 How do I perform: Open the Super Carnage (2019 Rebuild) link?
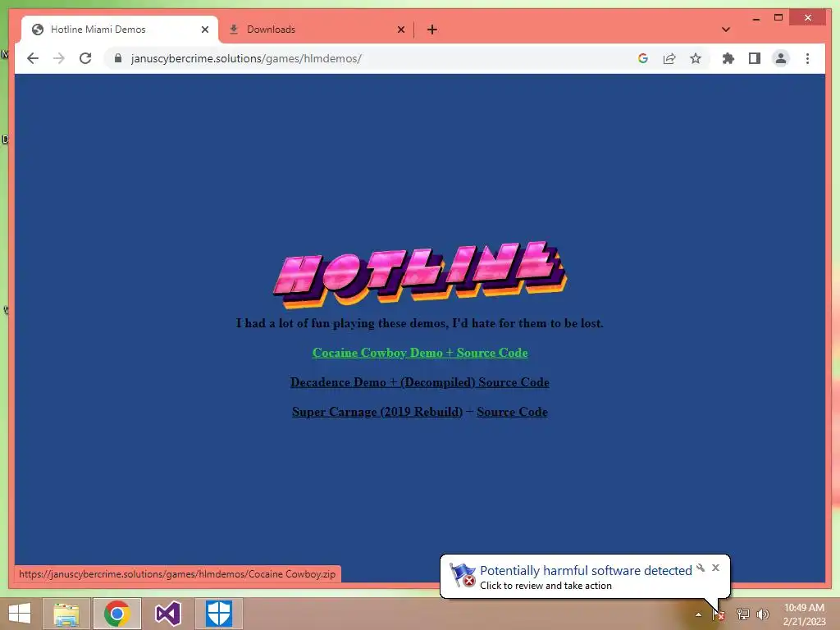377,412
